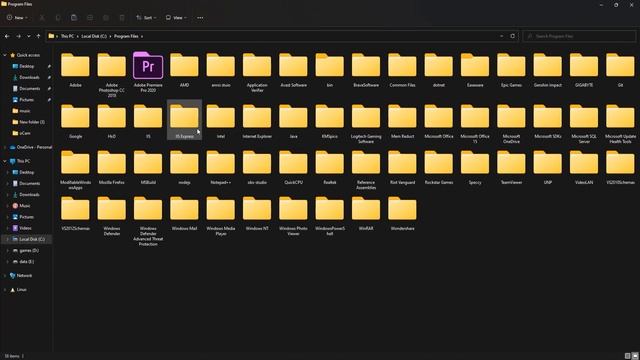Select the Rockstar Games folder

coord(439,167)
